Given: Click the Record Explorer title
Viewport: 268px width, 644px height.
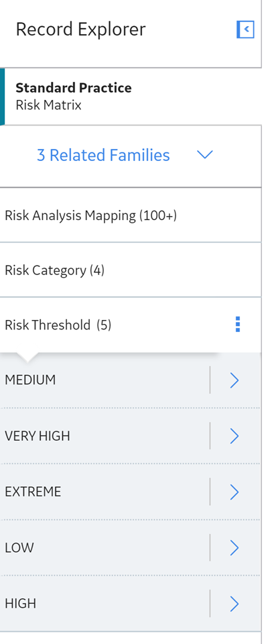Looking at the screenshot, I should [80, 30].
